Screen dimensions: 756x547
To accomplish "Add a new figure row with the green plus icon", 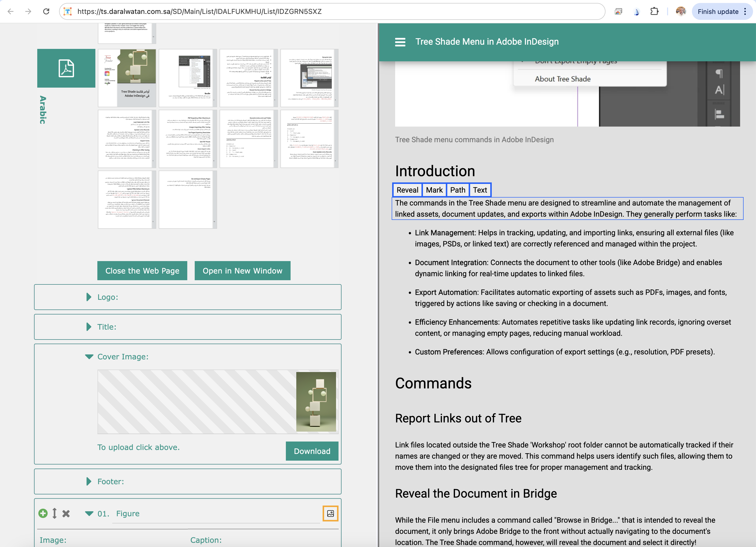I will (x=43, y=513).
